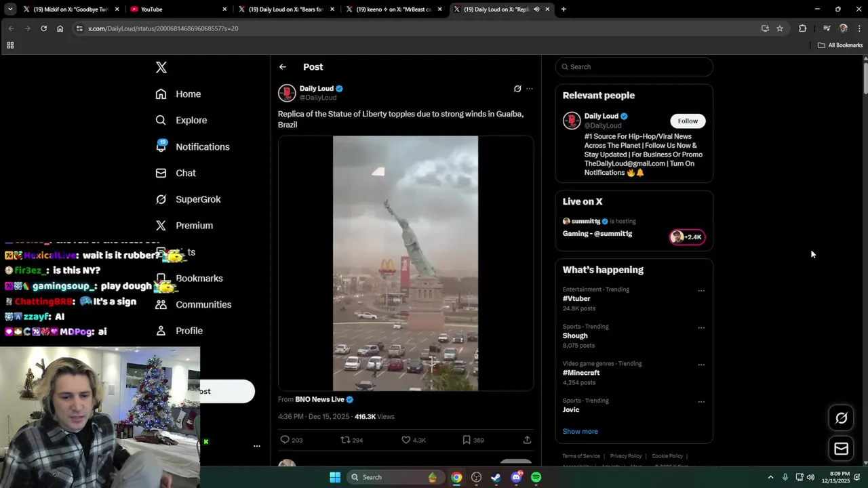Open more options for #Minecraft trend
Image resolution: width=868 pixels, height=488 pixels.
[701, 365]
